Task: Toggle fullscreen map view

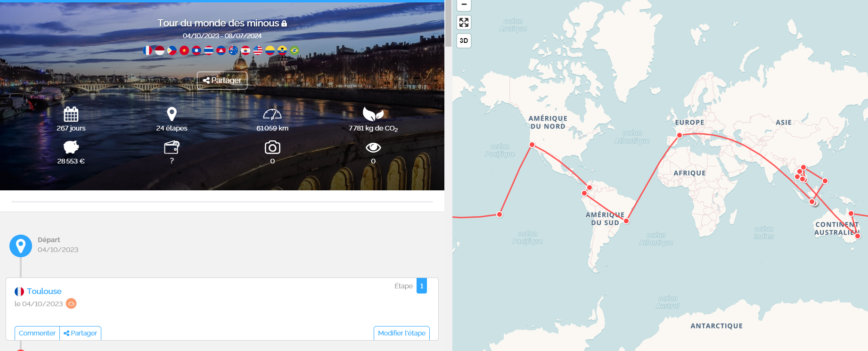Action: point(464,23)
